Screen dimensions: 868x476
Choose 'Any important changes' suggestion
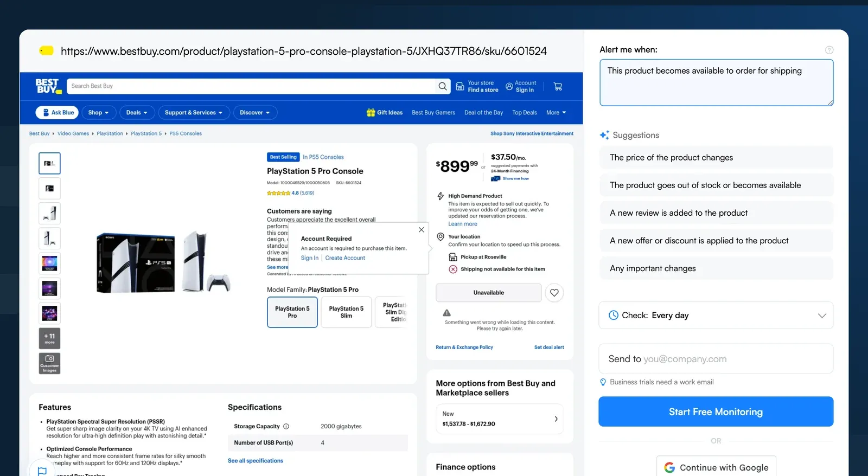pyautogui.click(x=716, y=268)
